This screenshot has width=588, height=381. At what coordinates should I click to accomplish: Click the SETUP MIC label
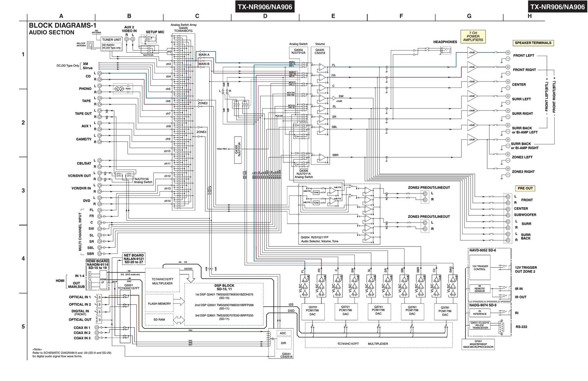pos(155,32)
